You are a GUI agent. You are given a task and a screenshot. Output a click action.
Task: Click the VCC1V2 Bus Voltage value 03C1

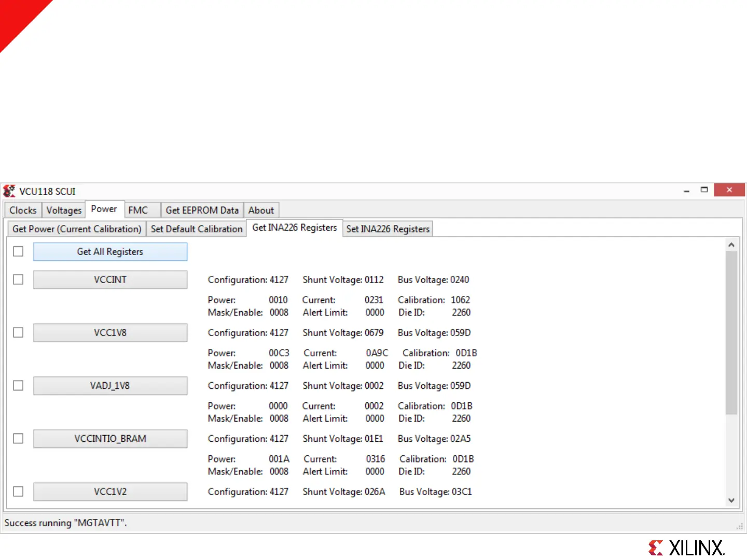coord(462,492)
